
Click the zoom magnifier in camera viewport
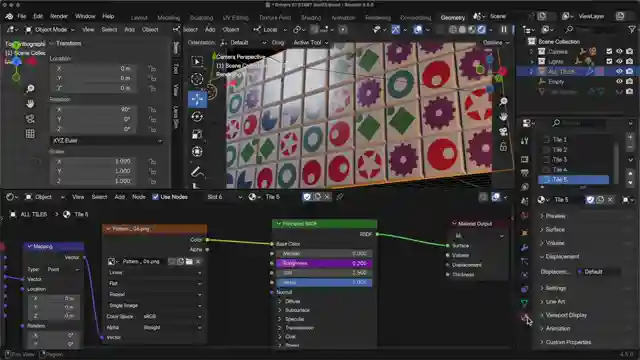pyautogui.click(x=503, y=101)
